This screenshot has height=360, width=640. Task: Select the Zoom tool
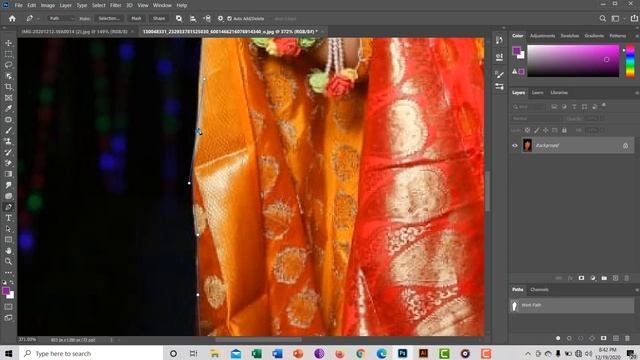[8, 262]
